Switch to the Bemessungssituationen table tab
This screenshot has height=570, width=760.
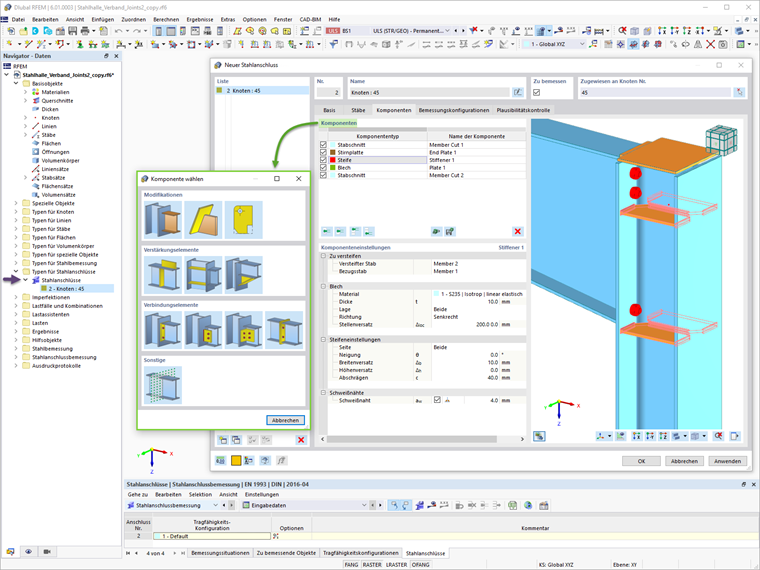coord(220,553)
